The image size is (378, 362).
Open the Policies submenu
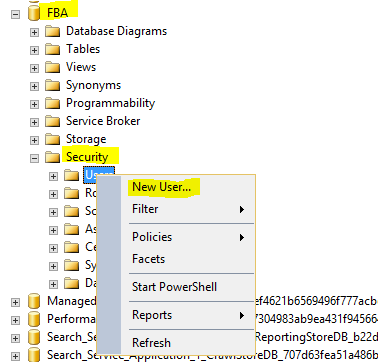pyautogui.click(x=188, y=237)
